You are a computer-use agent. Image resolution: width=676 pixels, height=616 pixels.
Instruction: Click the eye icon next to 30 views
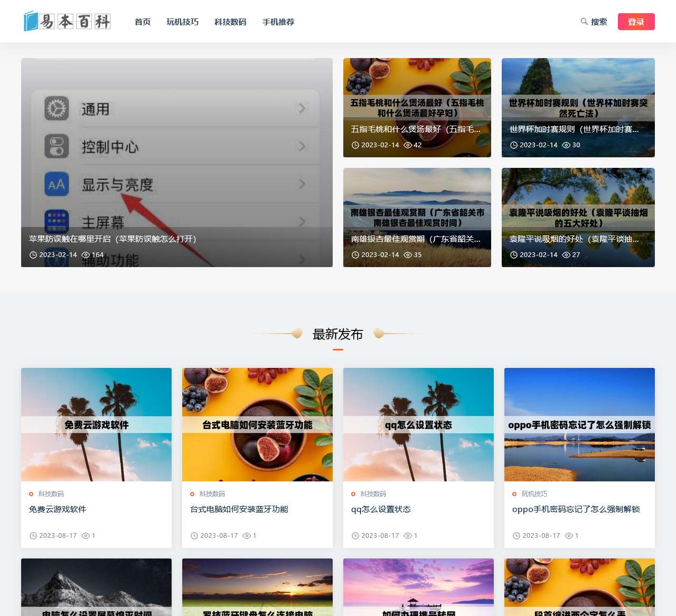click(566, 145)
